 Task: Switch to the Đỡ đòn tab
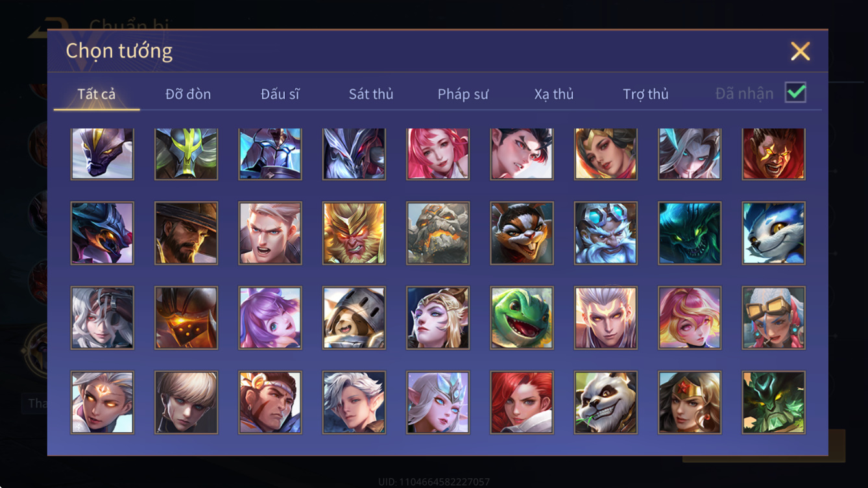[188, 94]
